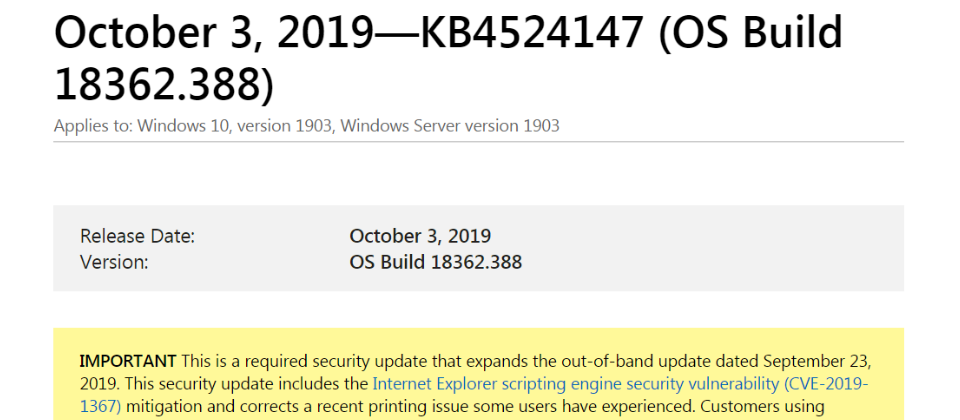Click the "October 3, 2019" date in the main heading

coord(212,32)
